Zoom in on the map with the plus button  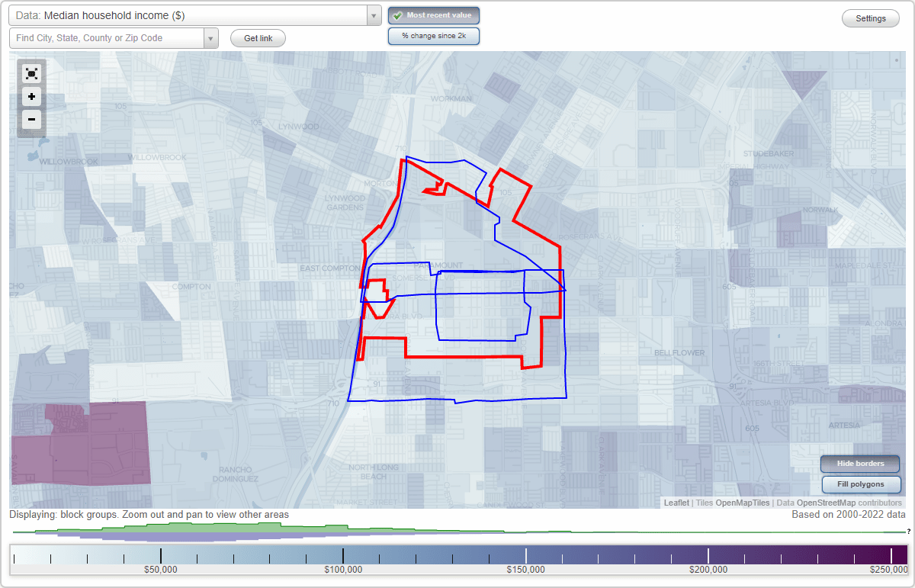point(31,97)
